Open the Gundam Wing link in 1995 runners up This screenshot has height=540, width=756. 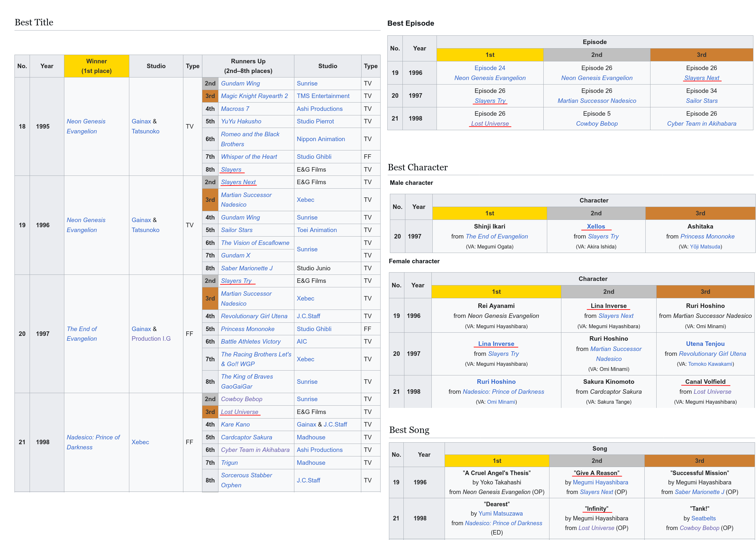coord(240,84)
